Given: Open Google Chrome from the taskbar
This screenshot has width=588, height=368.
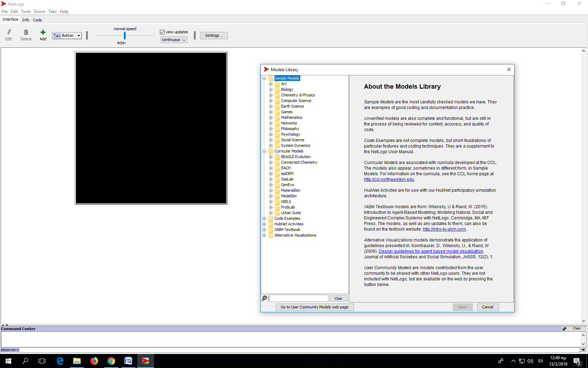Looking at the screenshot, I should pyautogui.click(x=111, y=361).
